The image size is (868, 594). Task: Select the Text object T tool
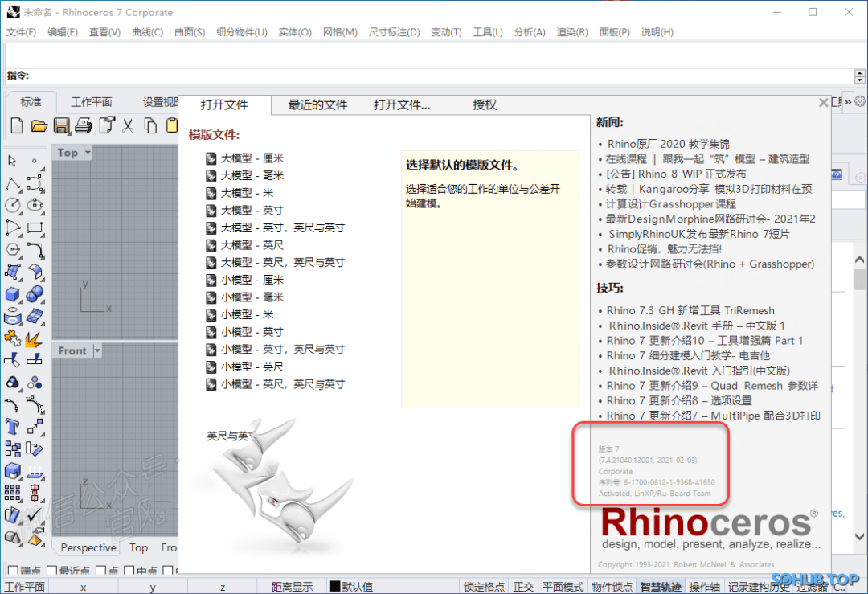pos(13,427)
